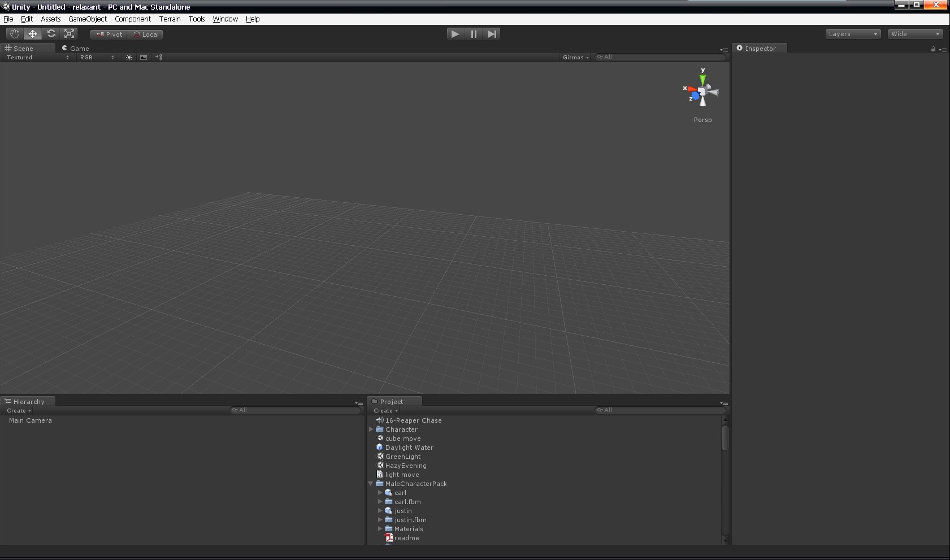The image size is (950, 560).
Task: Switch to the Scene tab
Action: pyautogui.click(x=28, y=48)
